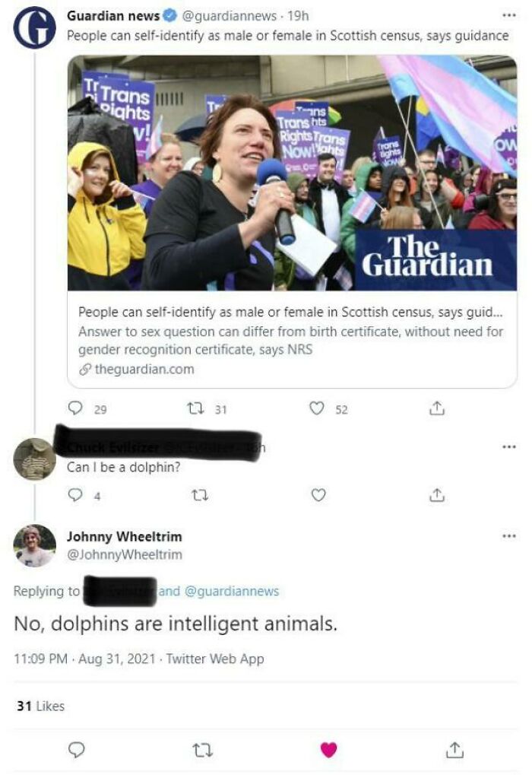Viewport: 532px width, 775px height.
Task: Retweet Johnny Wheeltrim's reply
Action: pyautogui.click(x=201, y=749)
